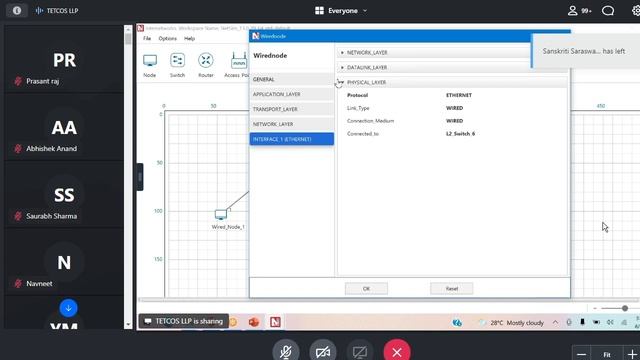
Task: Select APPLICATION_LAYER tab
Action: 292,94
